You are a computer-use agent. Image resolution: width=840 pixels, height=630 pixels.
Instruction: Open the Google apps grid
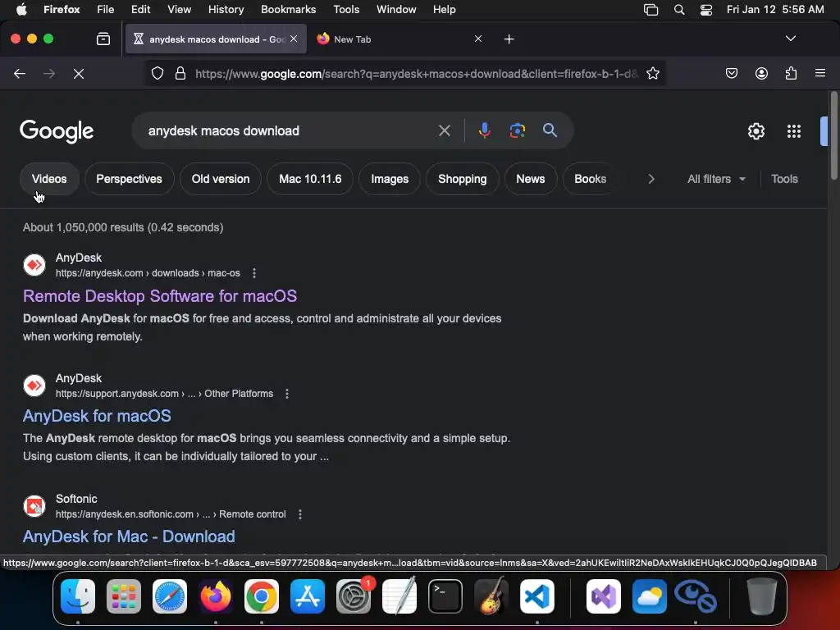[794, 131]
